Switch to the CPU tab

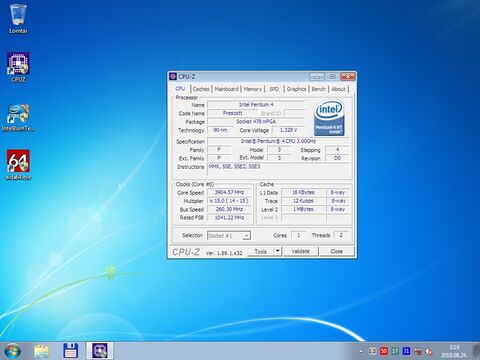pyautogui.click(x=180, y=89)
